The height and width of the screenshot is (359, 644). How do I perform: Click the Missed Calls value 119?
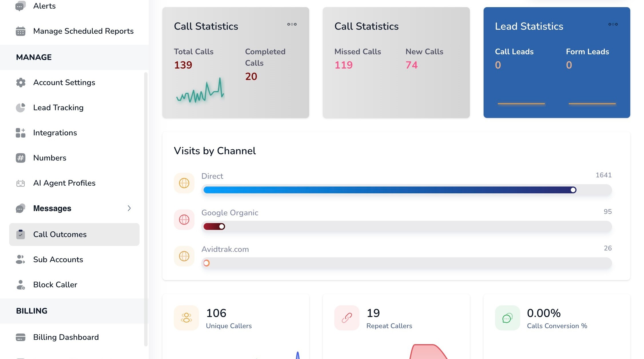(343, 65)
